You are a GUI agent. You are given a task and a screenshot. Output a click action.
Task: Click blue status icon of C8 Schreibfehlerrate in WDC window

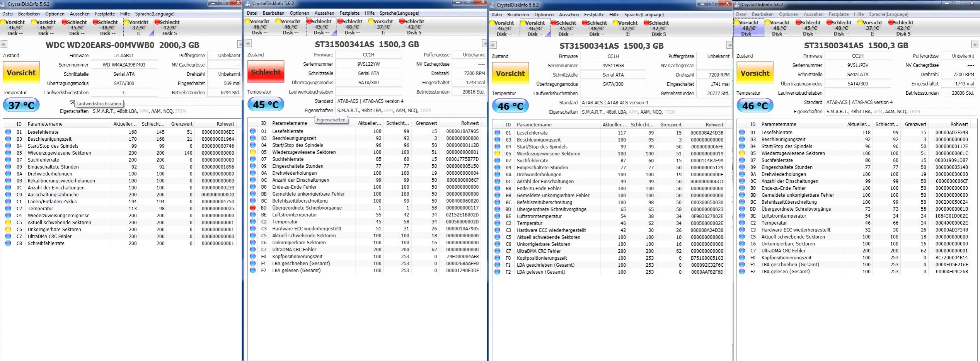8,243
